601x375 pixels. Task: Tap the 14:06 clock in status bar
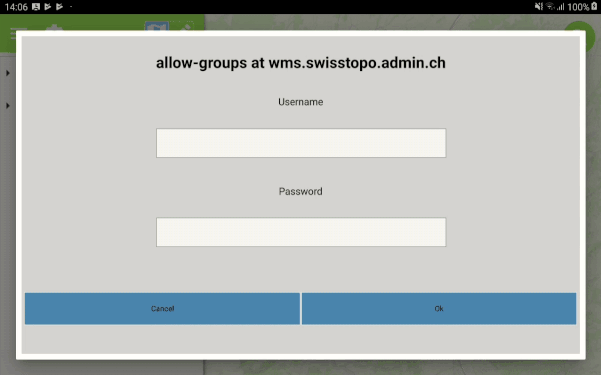pyautogui.click(x=16, y=7)
